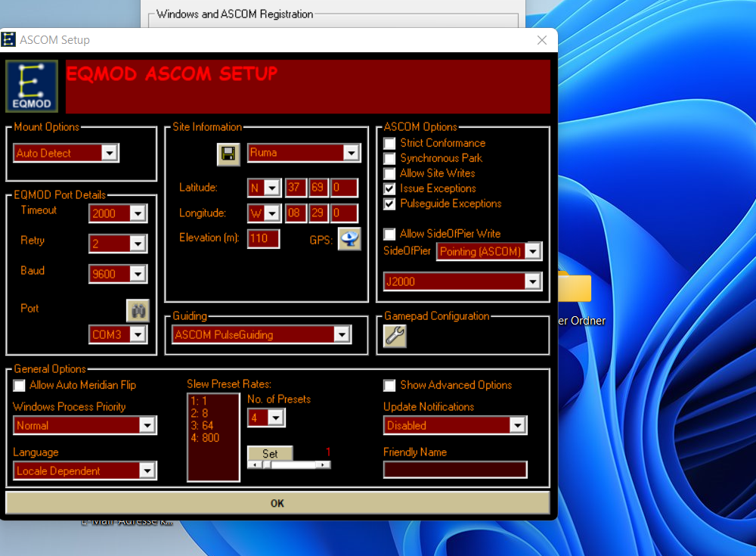Check Allow Auto Meridian Flip
Screen dimensions: 756x556
20,385
